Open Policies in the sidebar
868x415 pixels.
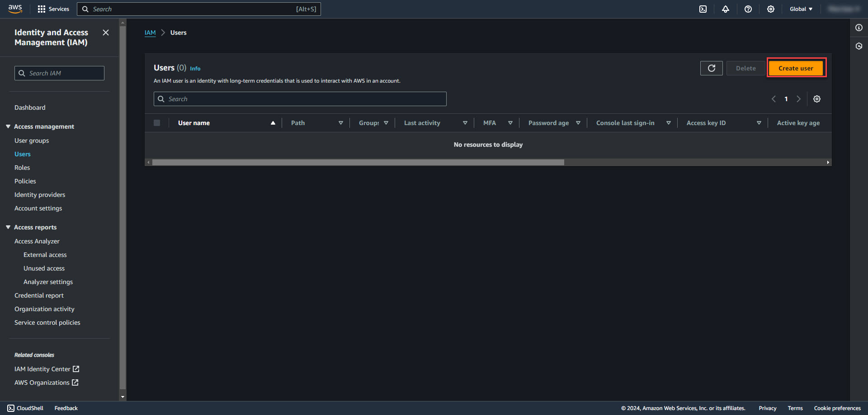(25, 181)
